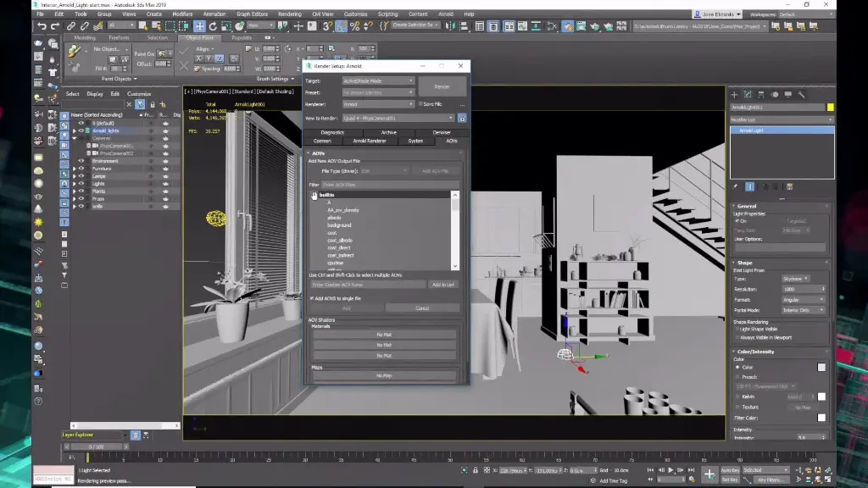Viewport: 868px width, 488px height.
Task: Click the Render button
Action: point(442,87)
